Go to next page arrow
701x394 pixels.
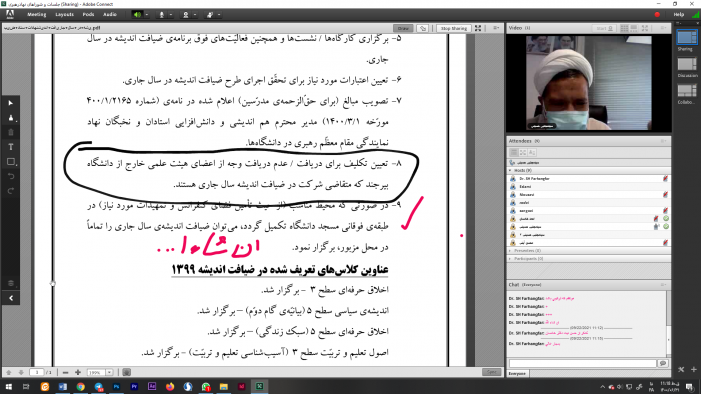click(21, 372)
